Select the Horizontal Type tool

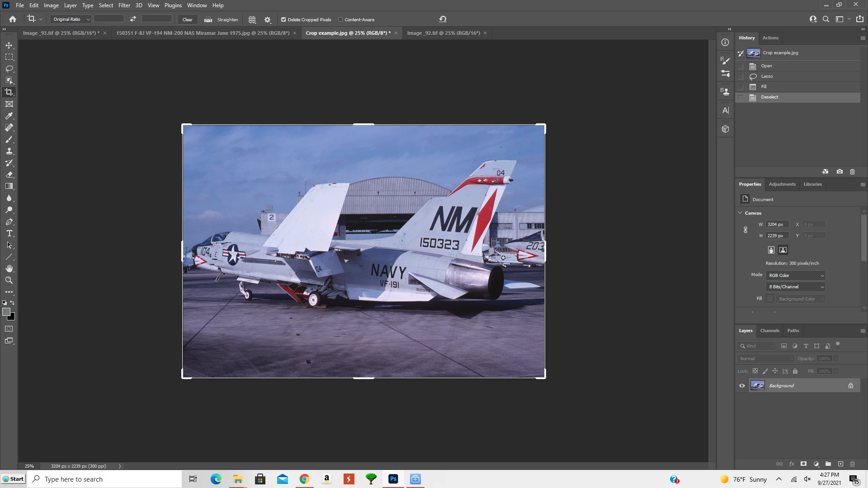[x=9, y=233]
